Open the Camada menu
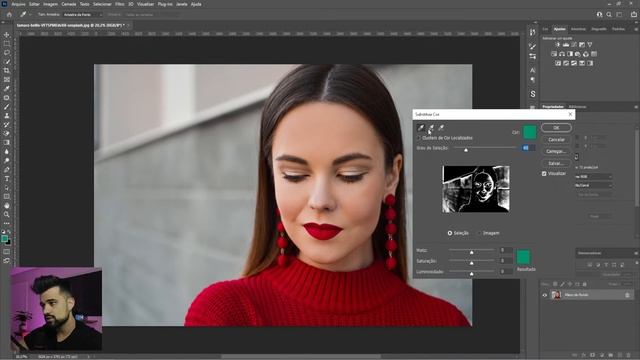The width and height of the screenshot is (640, 360). click(x=69, y=4)
